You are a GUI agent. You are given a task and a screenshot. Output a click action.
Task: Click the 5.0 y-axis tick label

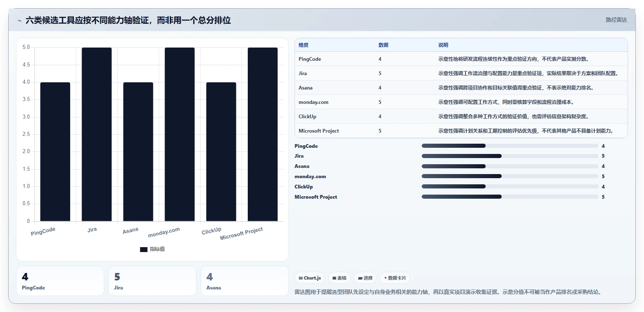(26, 47)
